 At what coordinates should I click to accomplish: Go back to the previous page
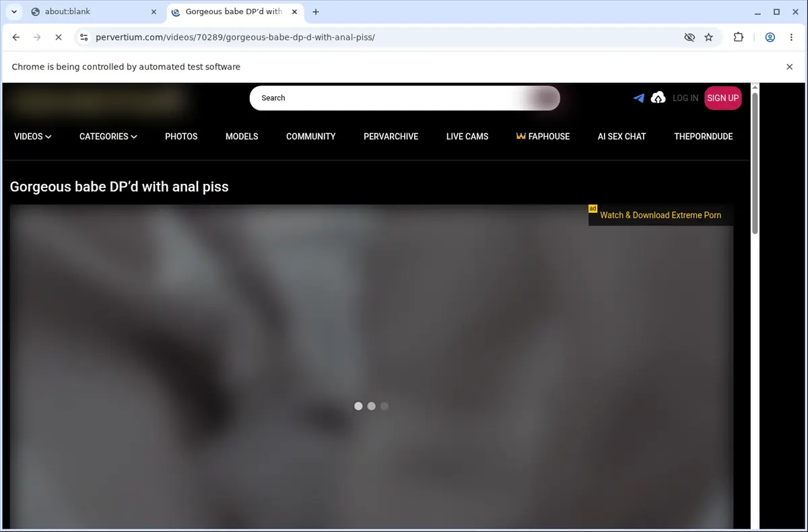pyautogui.click(x=16, y=38)
